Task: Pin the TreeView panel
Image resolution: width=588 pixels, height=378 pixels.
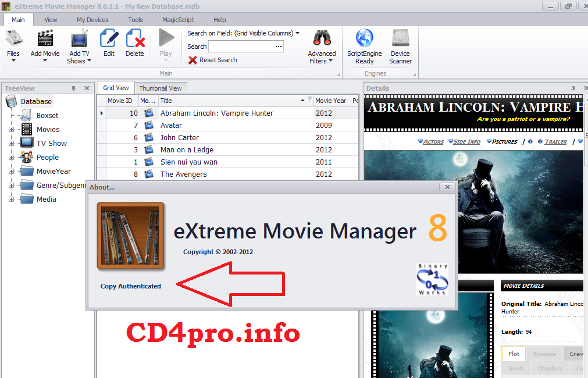Action: (73, 88)
